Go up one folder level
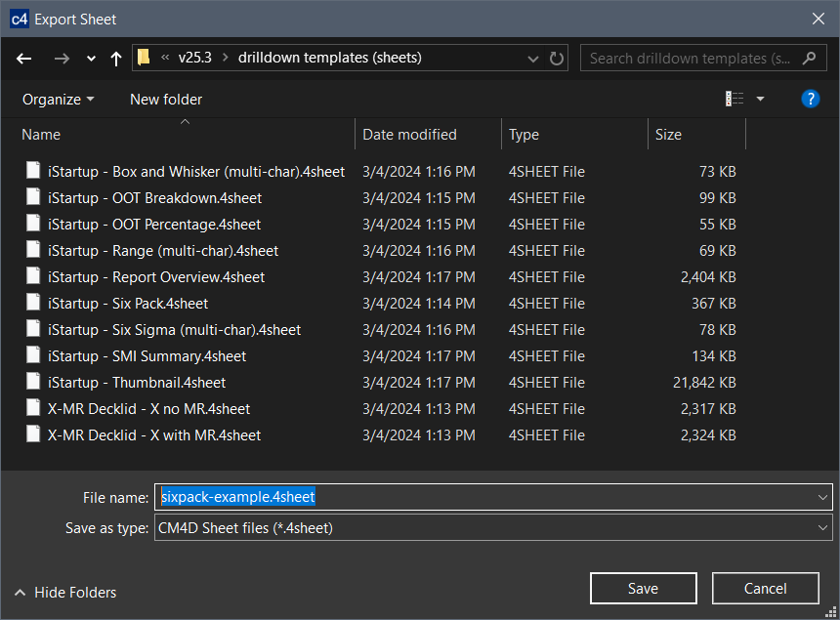Viewport: 840px width, 620px height. tap(116, 59)
